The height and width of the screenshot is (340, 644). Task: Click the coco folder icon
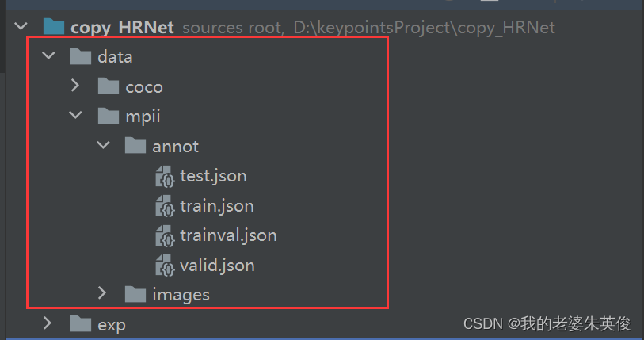click(x=109, y=86)
